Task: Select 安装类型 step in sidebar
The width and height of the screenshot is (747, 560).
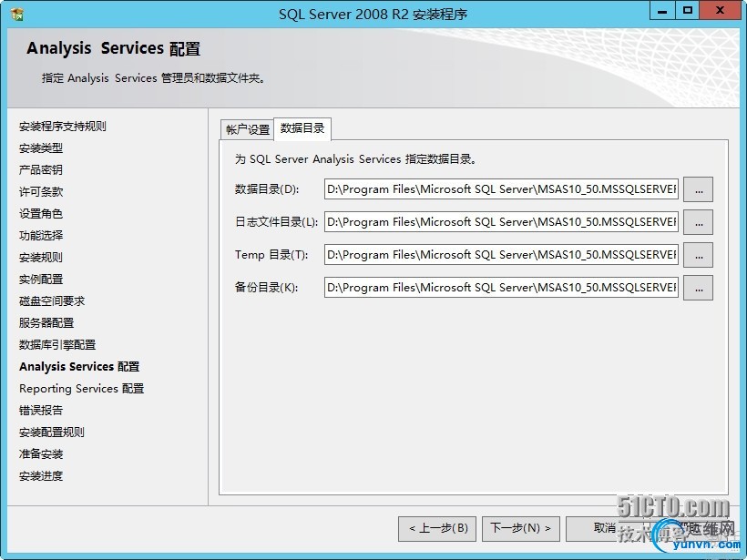Action: [x=41, y=148]
